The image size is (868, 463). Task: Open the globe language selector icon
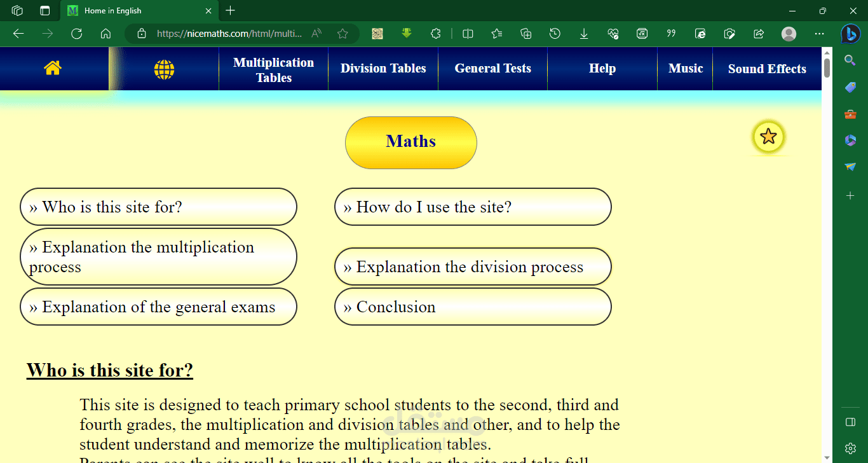[x=164, y=69]
